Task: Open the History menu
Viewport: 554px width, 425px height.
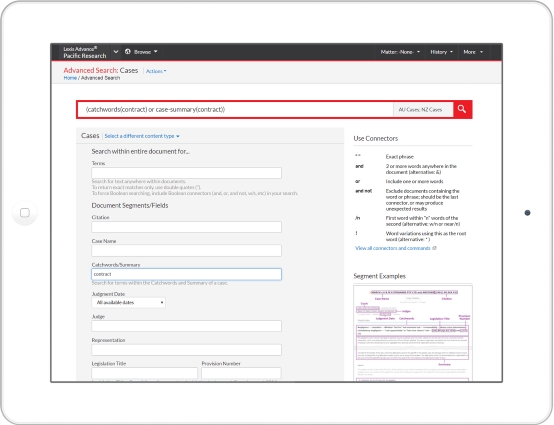Action: (441, 52)
